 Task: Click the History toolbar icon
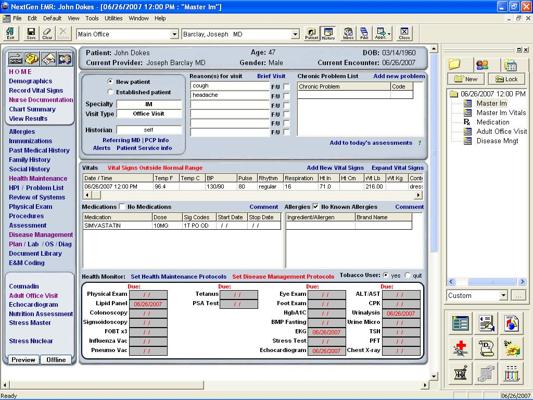[x=328, y=33]
